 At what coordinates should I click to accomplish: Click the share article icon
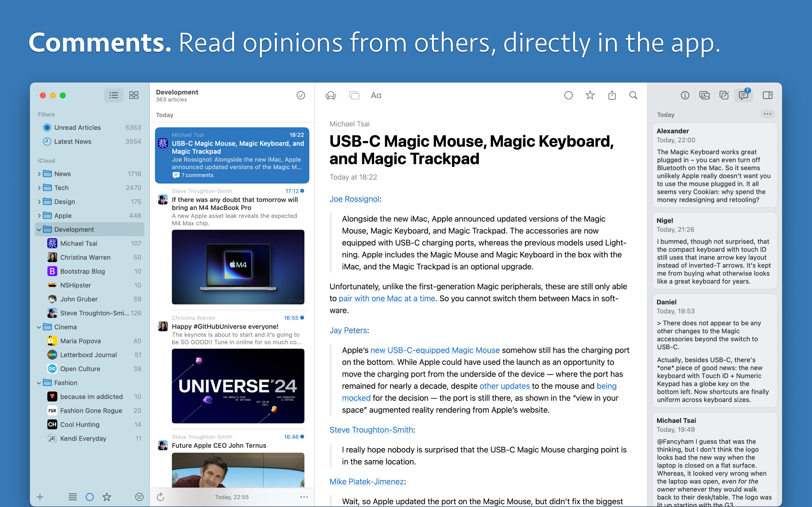[x=612, y=95]
